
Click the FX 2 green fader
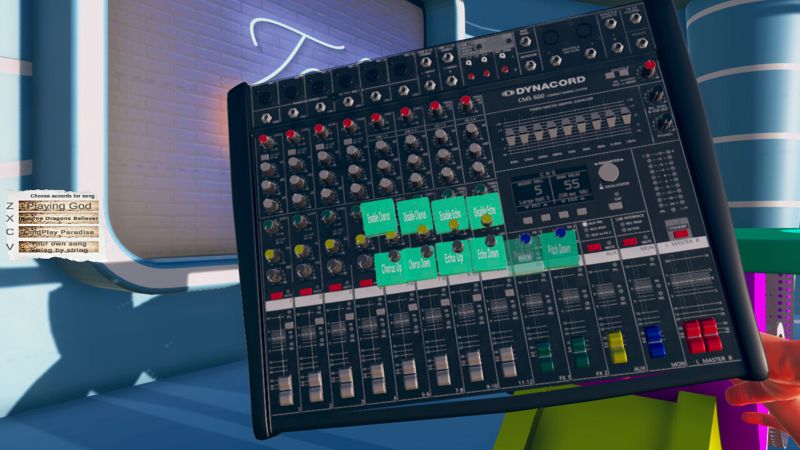pyautogui.click(x=580, y=352)
